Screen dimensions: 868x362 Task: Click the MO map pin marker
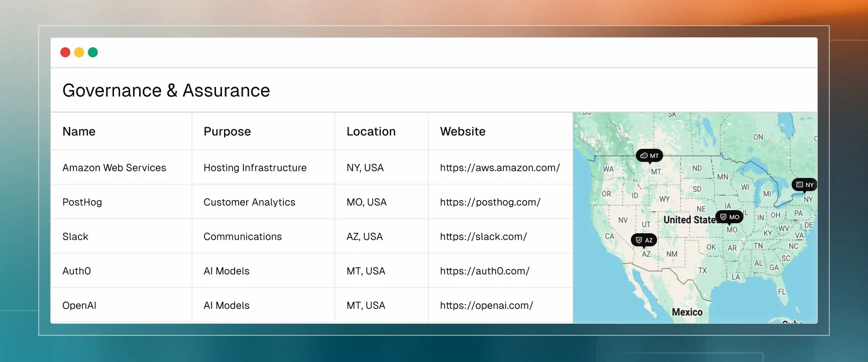[x=729, y=217]
